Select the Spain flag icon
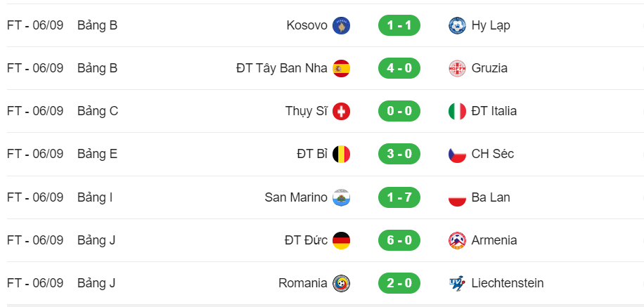This screenshot has width=644, height=307. (341, 68)
